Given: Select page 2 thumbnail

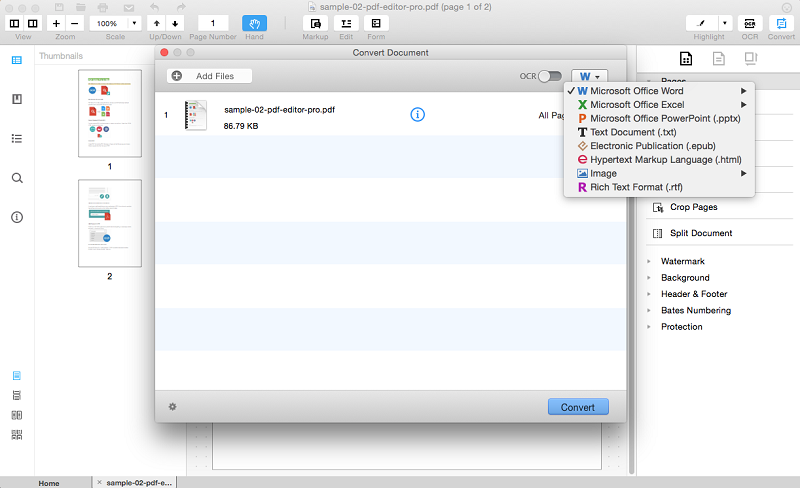Looking at the screenshot, I should tap(110, 223).
